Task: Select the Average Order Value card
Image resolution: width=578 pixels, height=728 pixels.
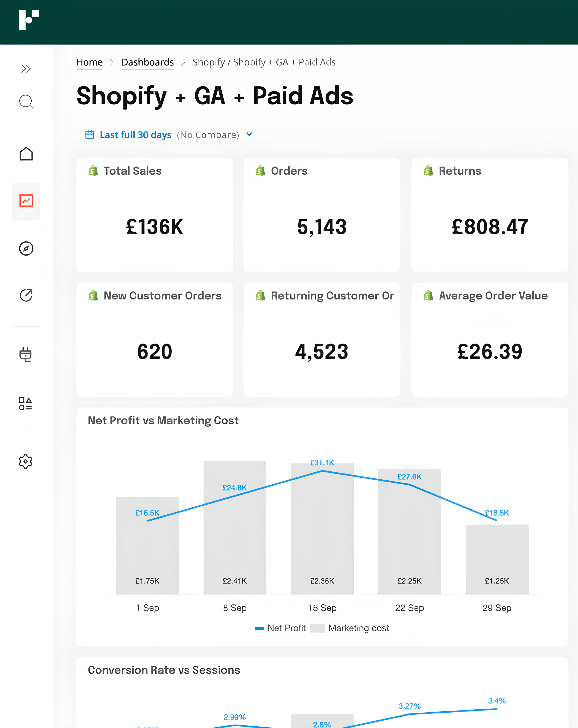Action: point(490,340)
